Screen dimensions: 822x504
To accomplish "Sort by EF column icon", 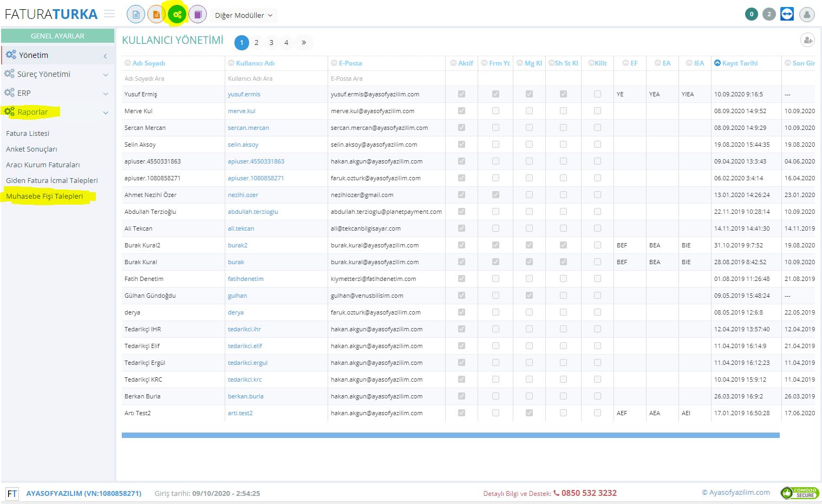I will 625,63.
